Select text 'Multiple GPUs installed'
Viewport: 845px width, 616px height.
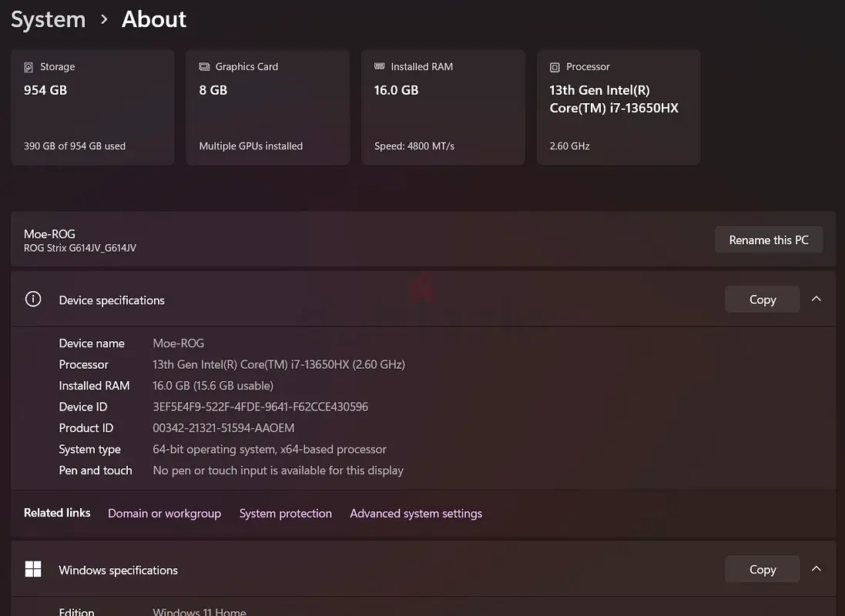250,146
